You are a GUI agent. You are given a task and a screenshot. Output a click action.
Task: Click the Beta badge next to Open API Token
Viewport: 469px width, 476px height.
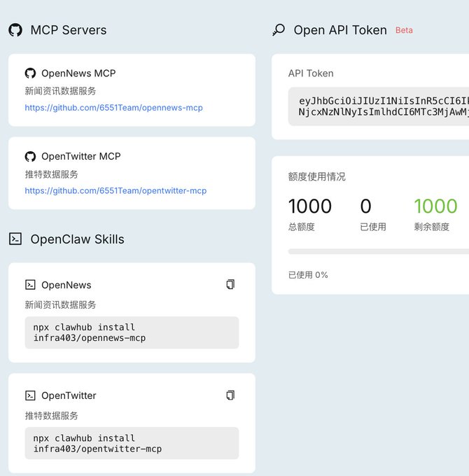pyautogui.click(x=404, y=31)
